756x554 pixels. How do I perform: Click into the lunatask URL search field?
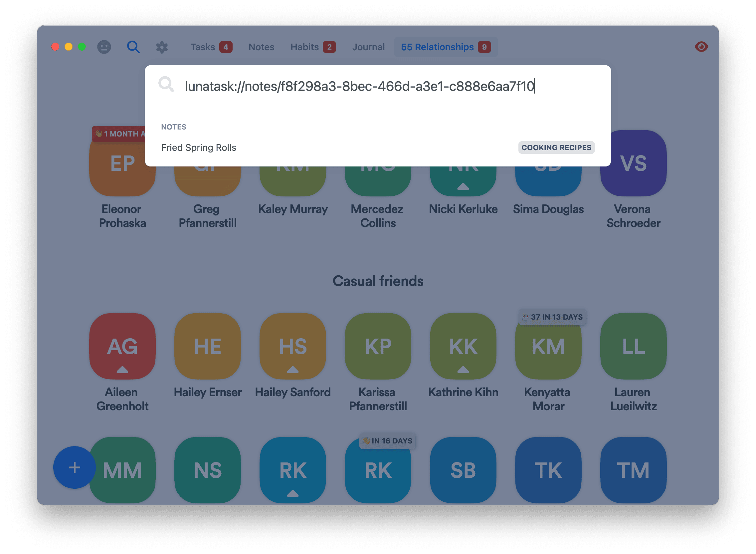coord(359,87)
